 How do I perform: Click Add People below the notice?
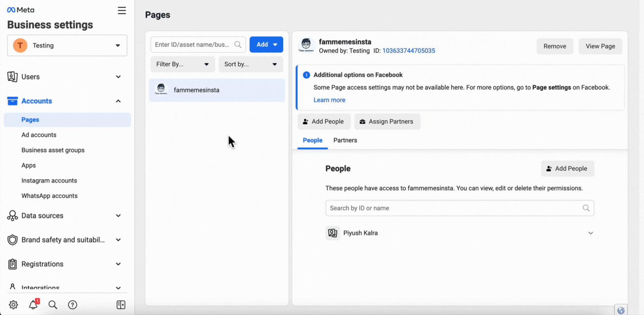pyautogui.click(x=324, y=122)
